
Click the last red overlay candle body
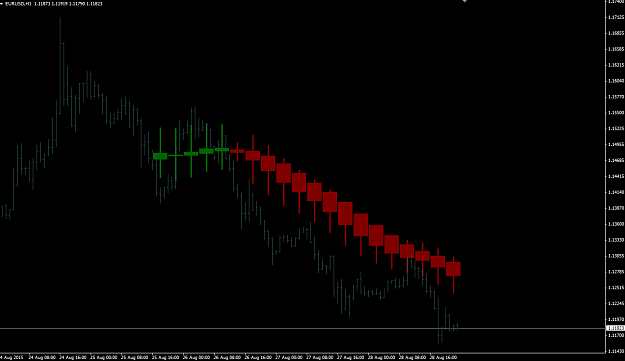[453, 269]
